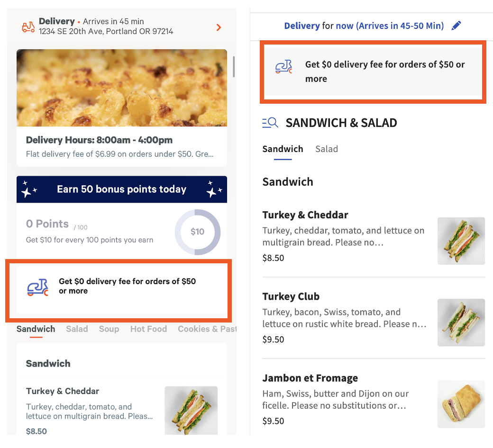Edit delivery time using the pencil icon
493x448 pixels.
456,26
